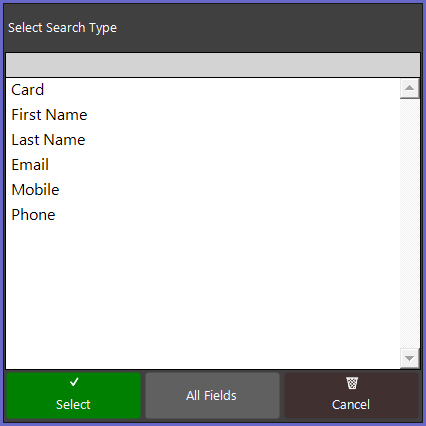Click the scrollbar up arrow icon

tap(409, 88)
